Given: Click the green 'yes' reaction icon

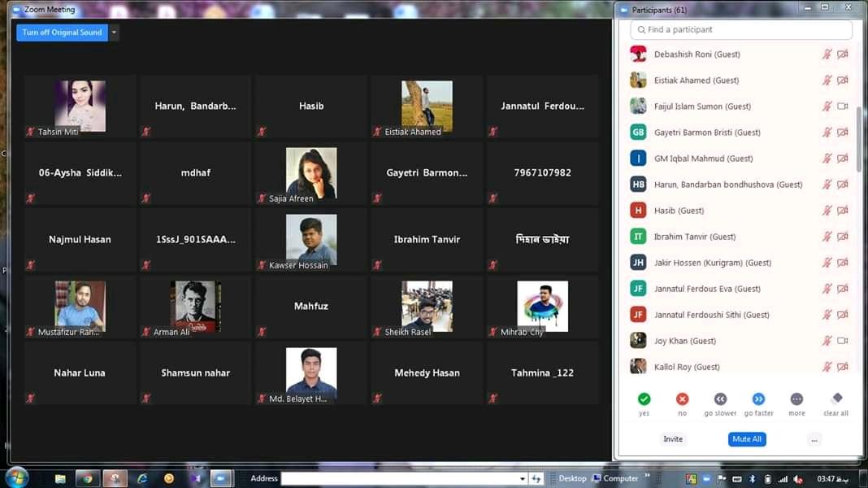Looking at the screenshot, I should 644,399.
